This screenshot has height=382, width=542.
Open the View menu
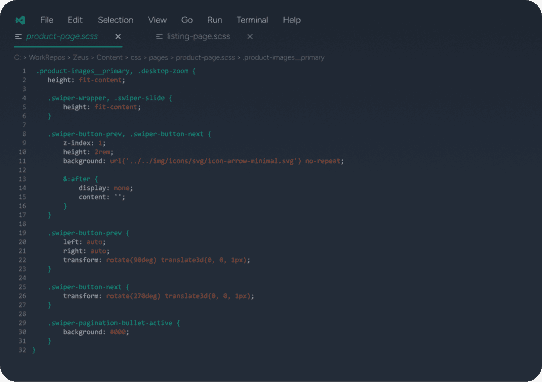(x=157, y=20)
